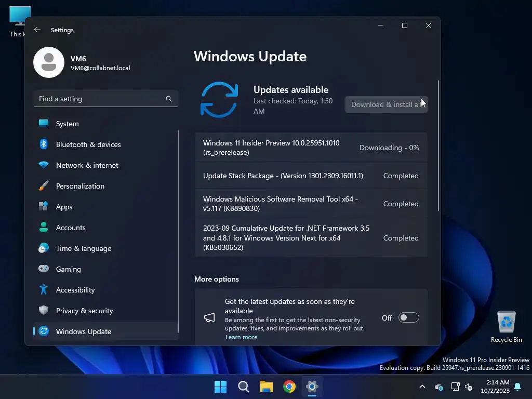This screenshot has width=532, height=399.
Task: Show hidden tray icons chevron
Action: (x=422, y=387)
